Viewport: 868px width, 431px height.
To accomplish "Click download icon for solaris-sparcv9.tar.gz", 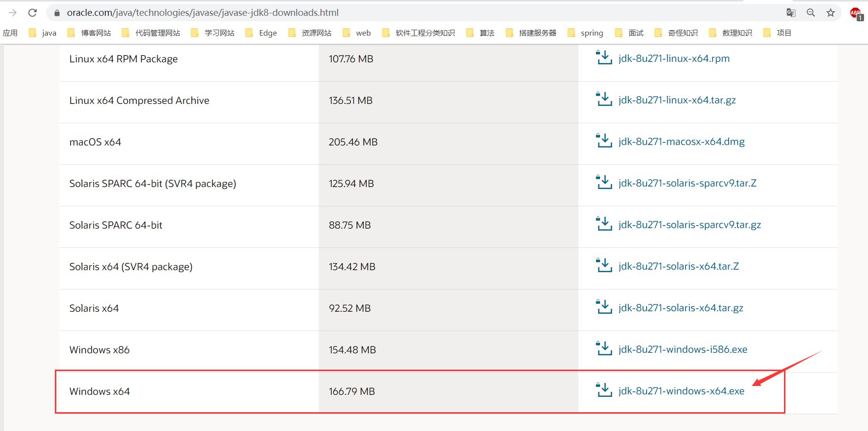I will (x=604, y=224).
